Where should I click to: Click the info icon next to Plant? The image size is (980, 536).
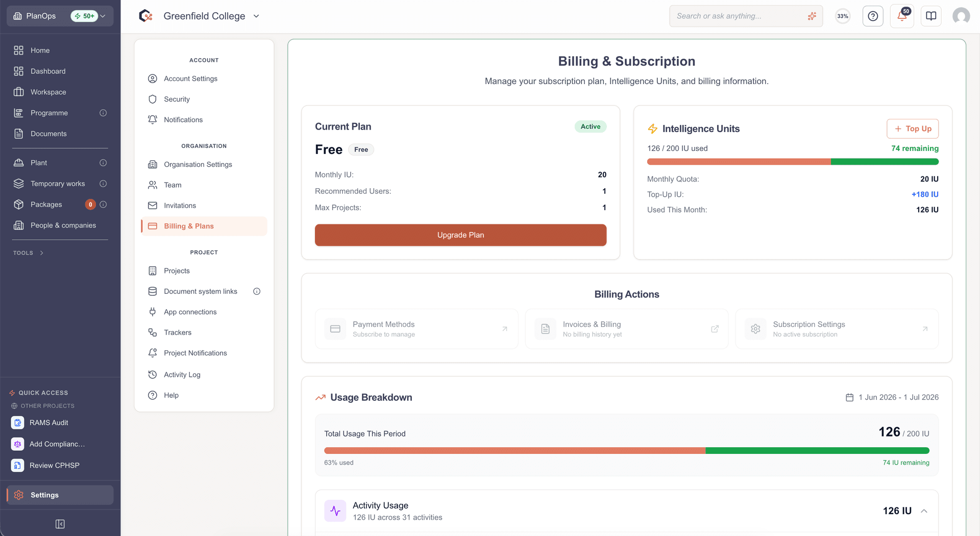coord(103,163)
